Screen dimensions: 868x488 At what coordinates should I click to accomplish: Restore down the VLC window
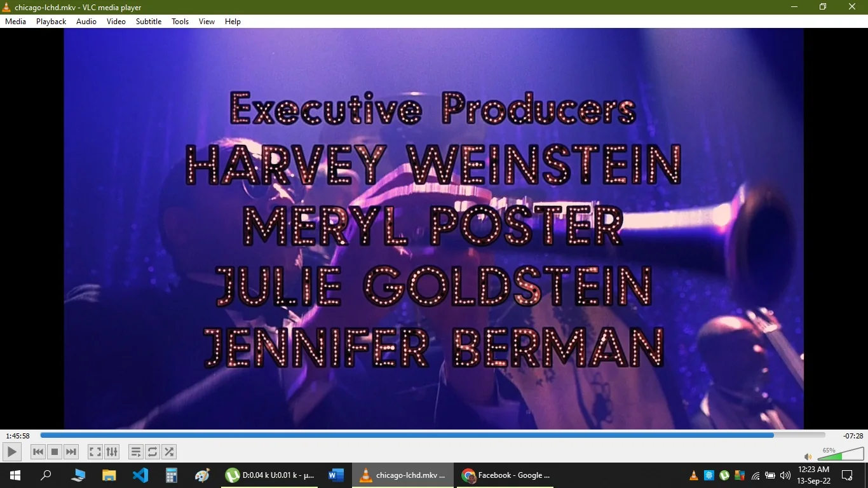(823, 7)
